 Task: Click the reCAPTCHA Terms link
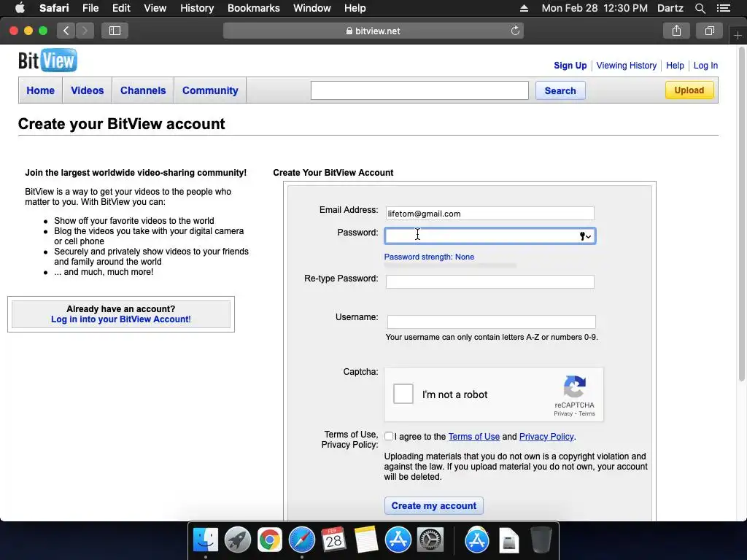tap(587, 413)
